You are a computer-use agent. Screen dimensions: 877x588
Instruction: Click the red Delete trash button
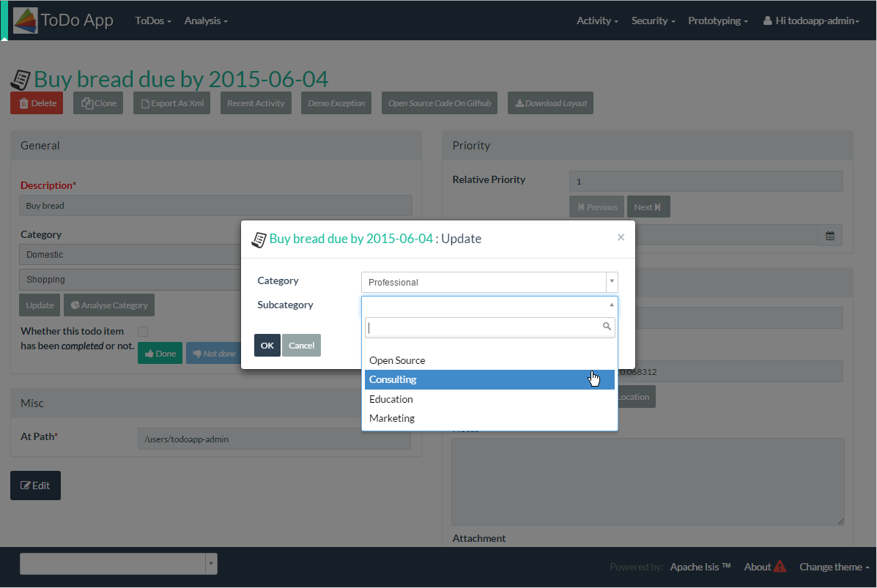click(x=37, y=103)
